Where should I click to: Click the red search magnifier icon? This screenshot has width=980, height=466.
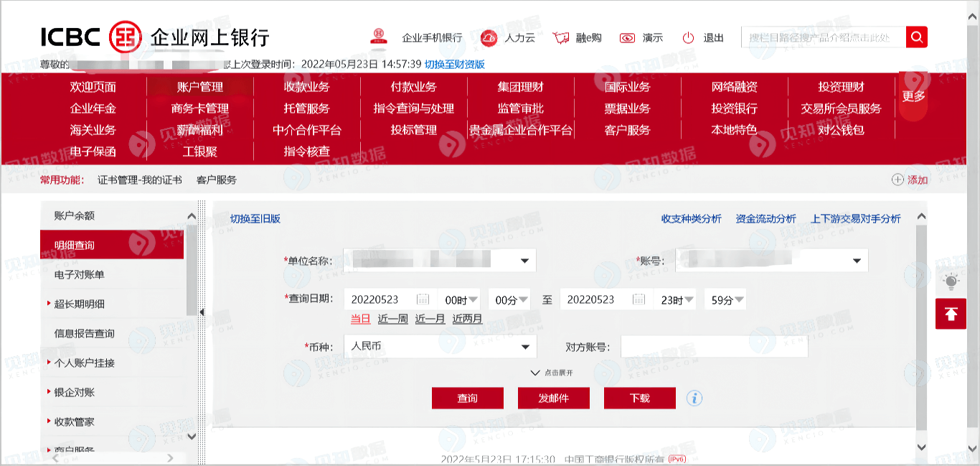(x=917, y=37)
